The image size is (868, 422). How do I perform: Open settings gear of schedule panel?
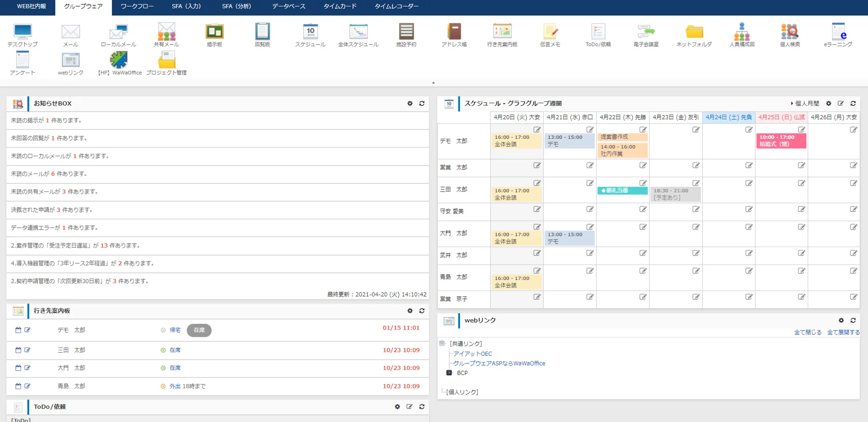click(x=829, y=104)
